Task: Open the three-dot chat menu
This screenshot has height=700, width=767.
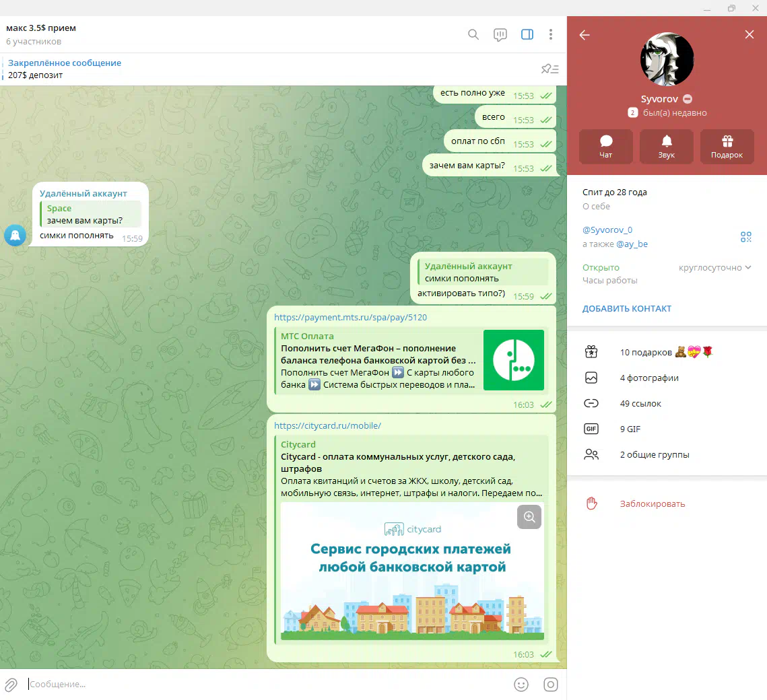Action: tap(551, 35)
